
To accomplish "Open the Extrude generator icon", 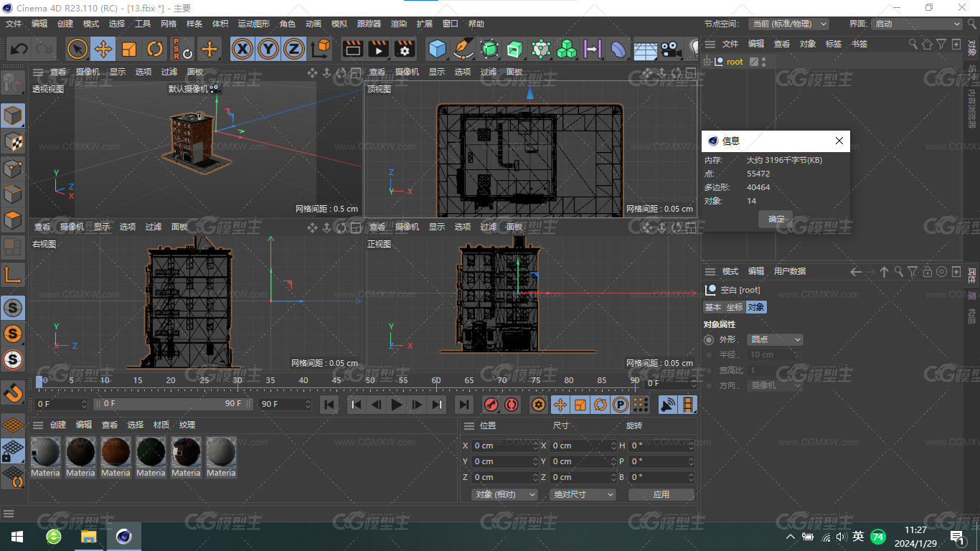I will pyautogui.click(x=514, y=49).
